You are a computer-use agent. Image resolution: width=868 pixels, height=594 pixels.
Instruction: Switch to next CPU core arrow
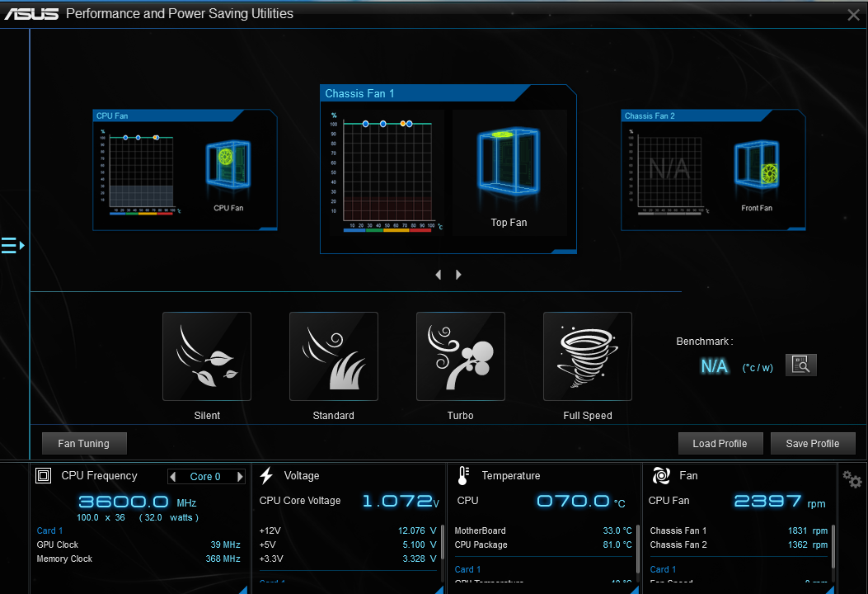[240, 477]
